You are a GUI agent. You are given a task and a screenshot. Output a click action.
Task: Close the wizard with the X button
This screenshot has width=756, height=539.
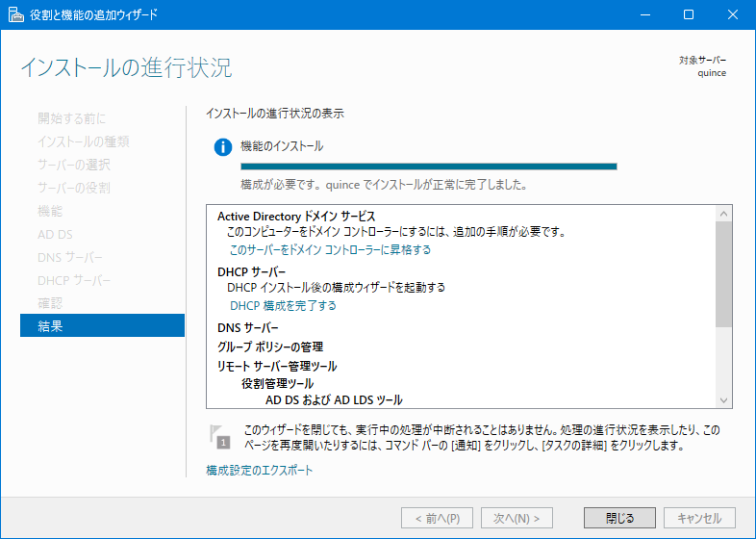click(x=732, y=15)
